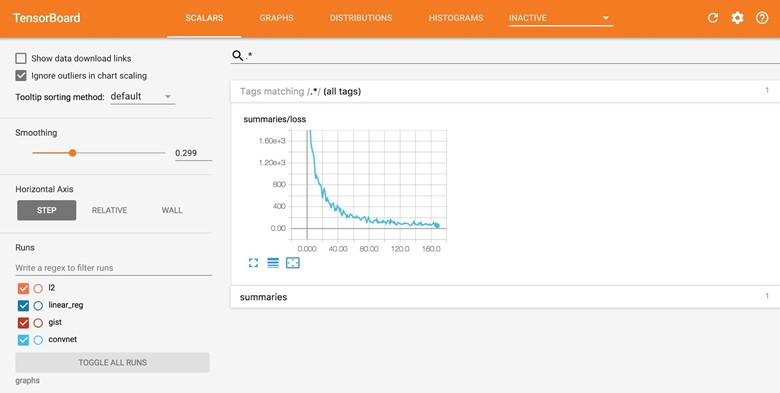Switch to the GRAPHS tab
Viewport: 780px width, 393px height.
coord(276,18)
